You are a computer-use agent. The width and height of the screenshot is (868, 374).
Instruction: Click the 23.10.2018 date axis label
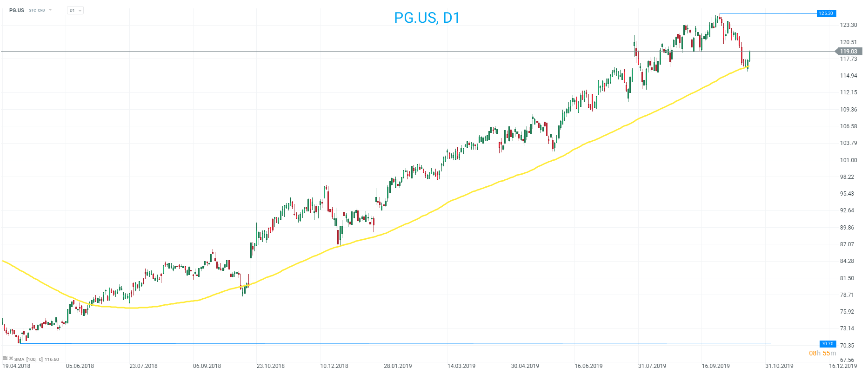[271, 366]
